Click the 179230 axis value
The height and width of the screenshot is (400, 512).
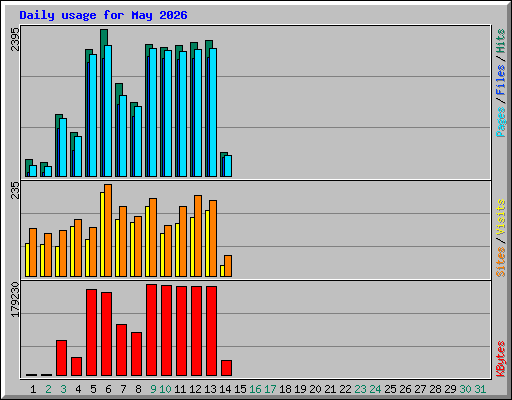point(15,299)
